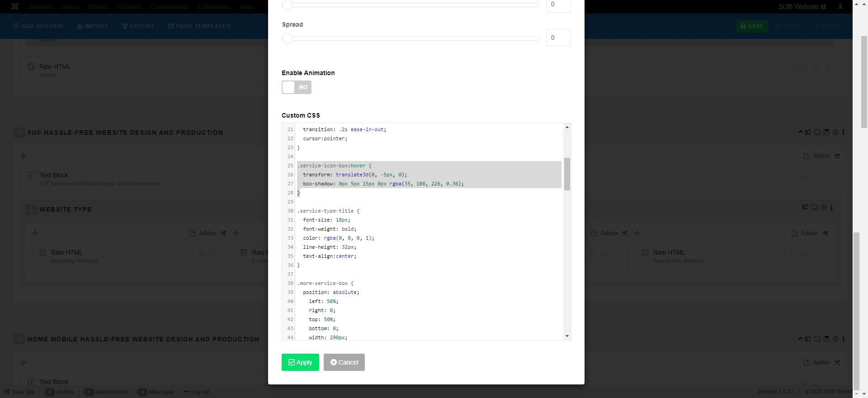Delete the Real Estate Websites Raw HTML addon
Viewport: 868px width, 398px height.
(816, 254)
